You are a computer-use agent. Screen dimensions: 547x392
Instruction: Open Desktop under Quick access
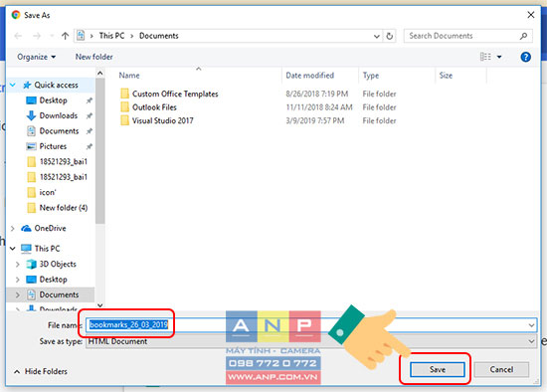tap(53, 100)
